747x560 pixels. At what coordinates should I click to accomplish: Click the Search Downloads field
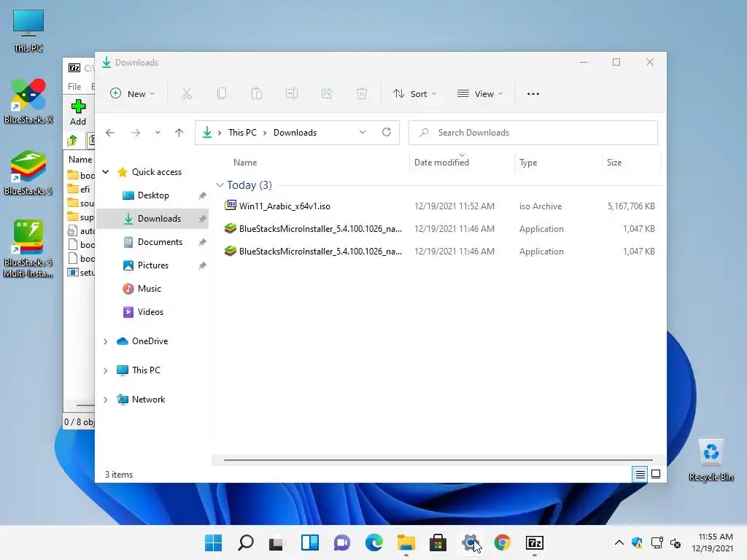point(533,133)
